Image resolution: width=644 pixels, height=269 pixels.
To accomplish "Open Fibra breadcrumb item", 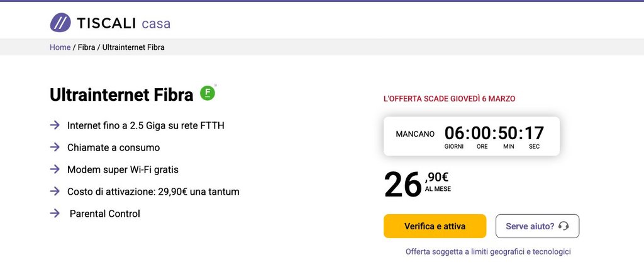I will point(86,47).
